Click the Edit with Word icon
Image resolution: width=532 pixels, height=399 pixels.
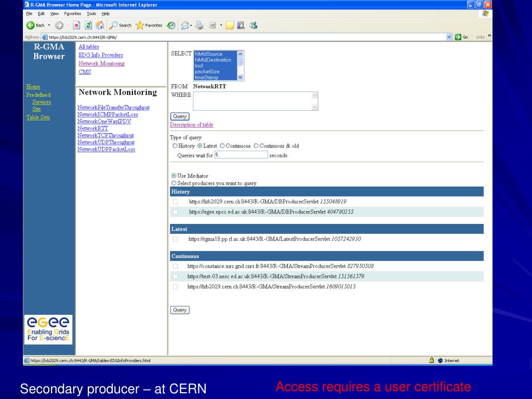coord(212,25)
